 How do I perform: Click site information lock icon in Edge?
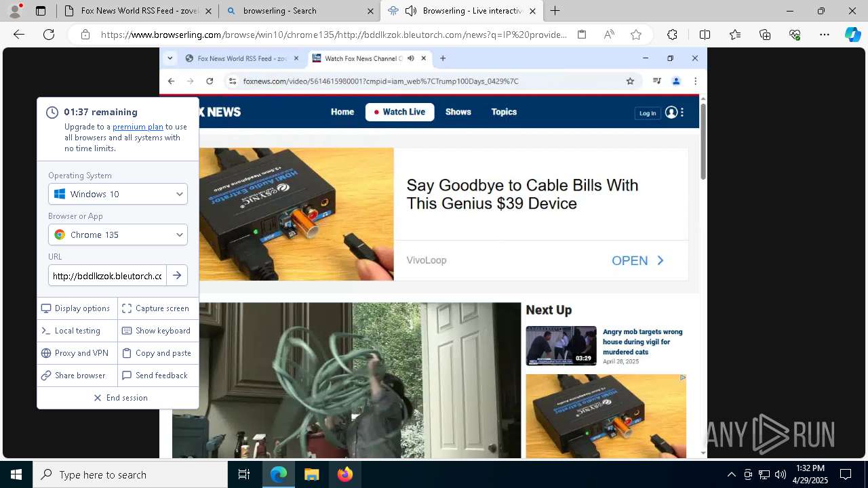pos(85,35)
